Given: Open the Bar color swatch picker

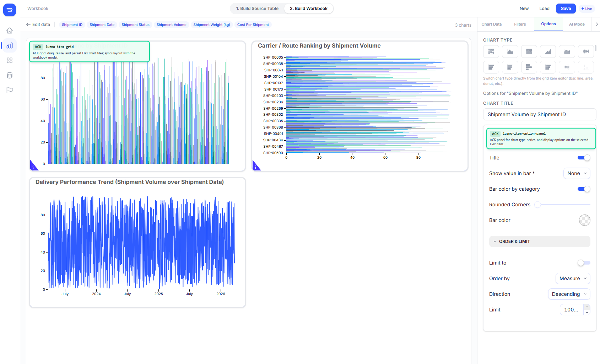Looking at the screenshot, I should [584, 220].
